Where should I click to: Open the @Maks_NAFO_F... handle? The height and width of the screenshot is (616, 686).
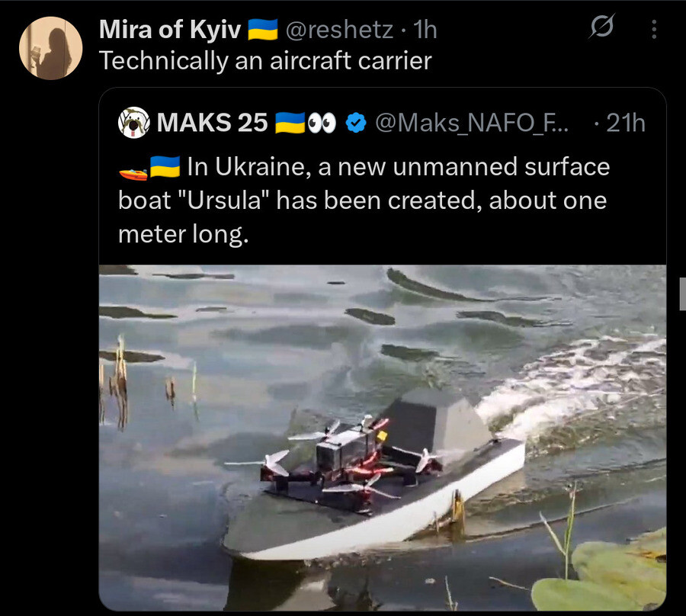click(x=472, y=123)
